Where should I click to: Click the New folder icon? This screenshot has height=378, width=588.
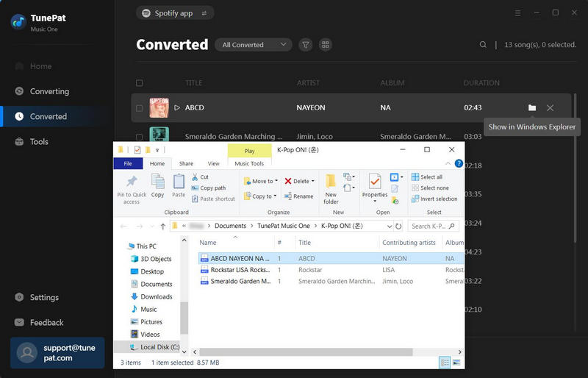click(x=331, y=188)
